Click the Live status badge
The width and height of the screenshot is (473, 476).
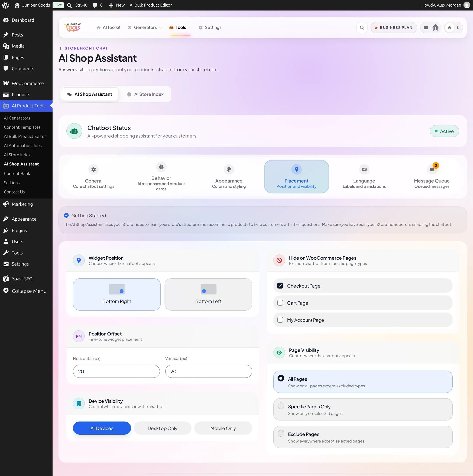58,5
